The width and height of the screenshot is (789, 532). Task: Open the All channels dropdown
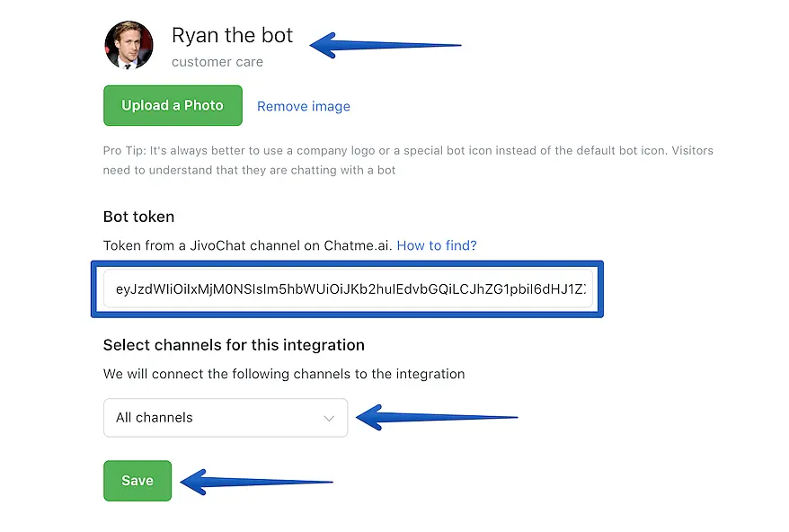225,418
